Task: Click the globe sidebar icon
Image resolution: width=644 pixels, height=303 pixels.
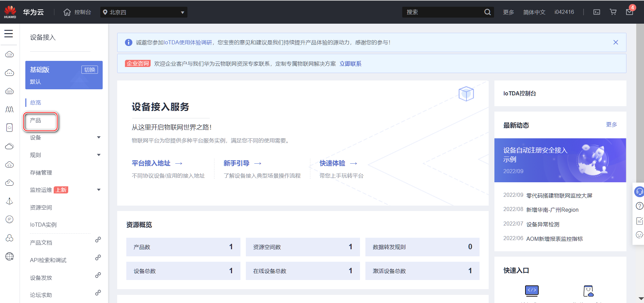Action: 9,256
